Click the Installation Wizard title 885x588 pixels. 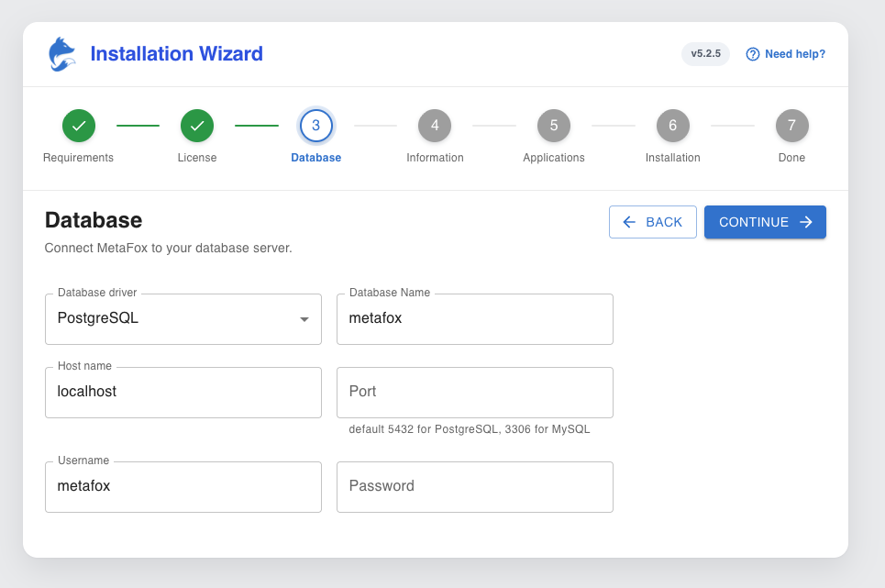177,53
